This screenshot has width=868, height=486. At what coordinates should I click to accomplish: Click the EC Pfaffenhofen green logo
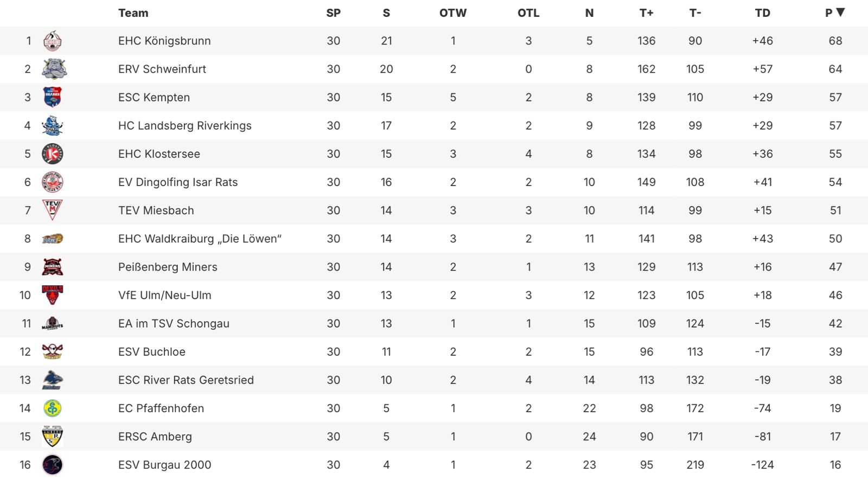(52, 408)
